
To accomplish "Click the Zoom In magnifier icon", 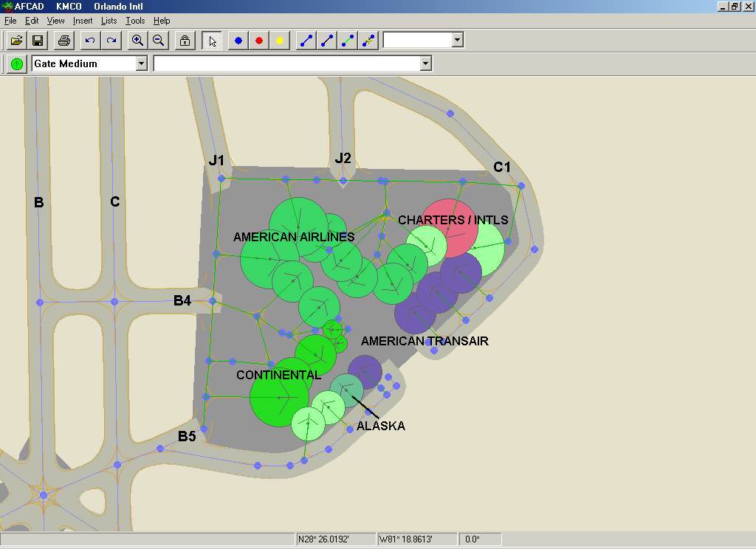I will (x=137, y=41).
